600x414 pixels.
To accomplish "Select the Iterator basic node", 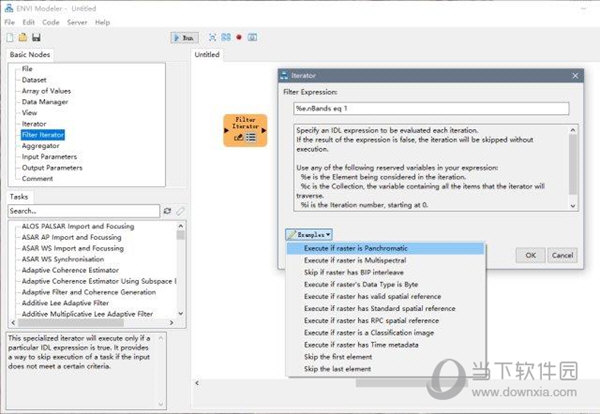I will point(34,124).
